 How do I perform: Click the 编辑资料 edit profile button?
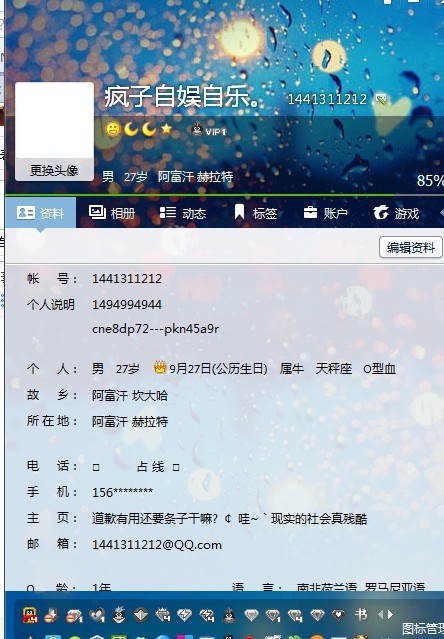411,247
